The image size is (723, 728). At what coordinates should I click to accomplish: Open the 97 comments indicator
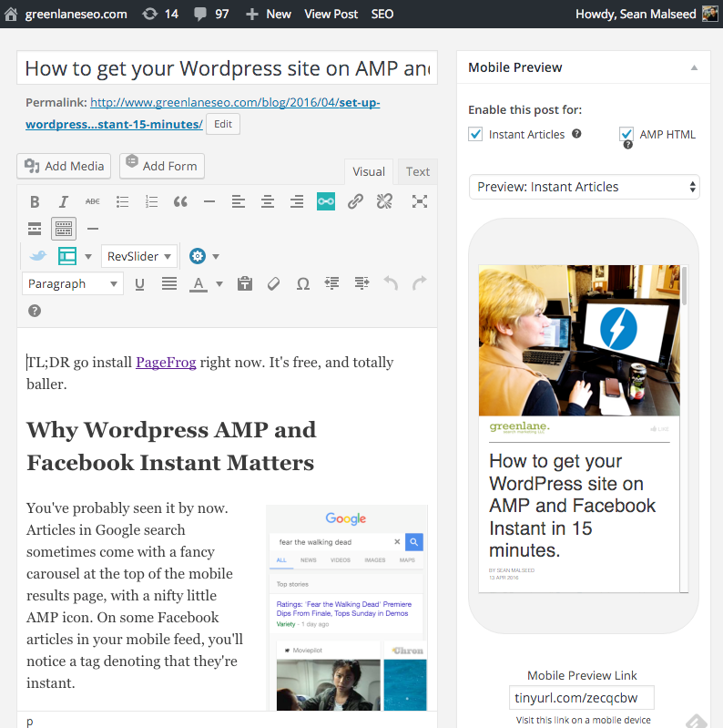[x=211, y=14]
